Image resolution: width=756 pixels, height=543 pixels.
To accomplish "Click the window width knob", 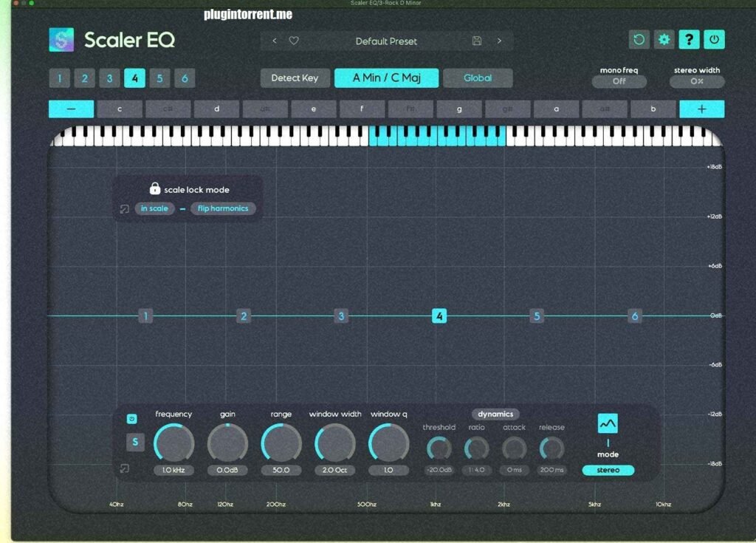I will [x=335, y=443].
